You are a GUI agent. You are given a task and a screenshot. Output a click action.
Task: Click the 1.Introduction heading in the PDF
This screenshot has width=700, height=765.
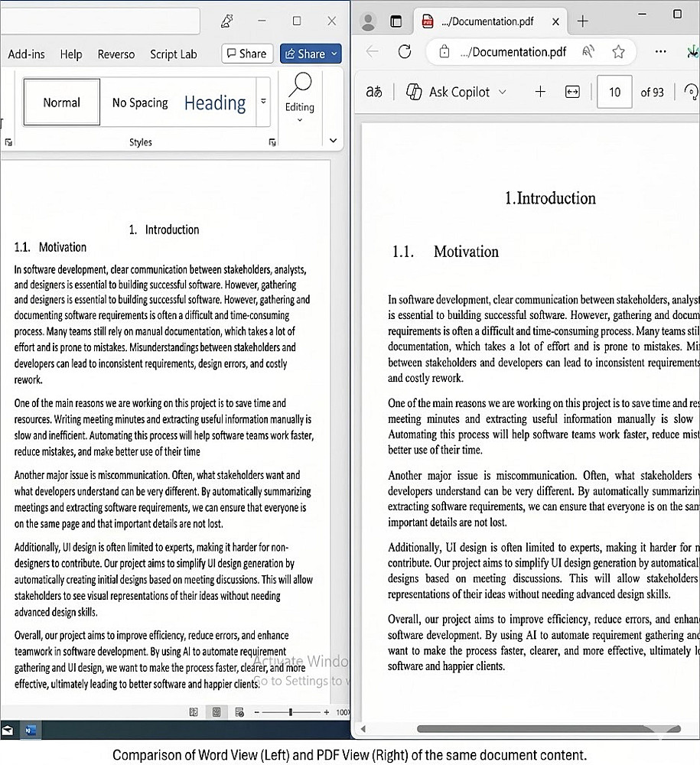click(550, 198)
